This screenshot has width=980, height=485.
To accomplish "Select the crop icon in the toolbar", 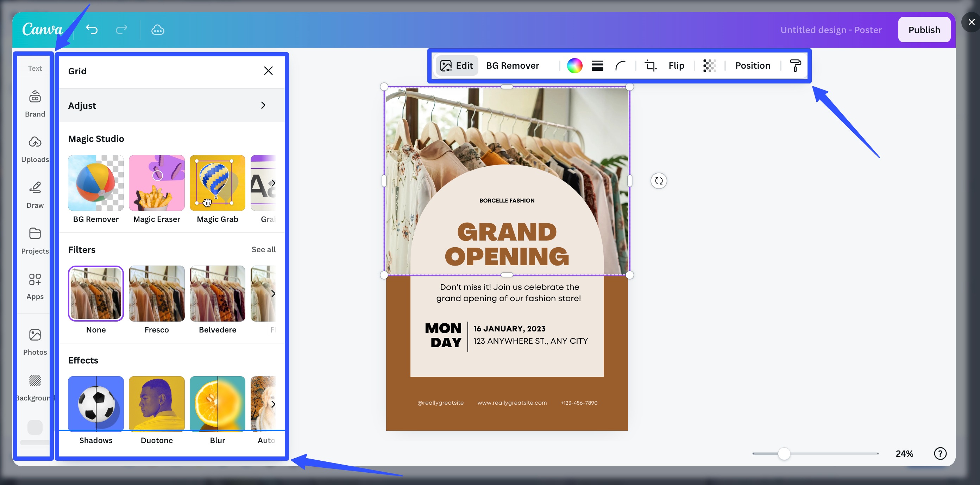I will (x=650, y=66).
